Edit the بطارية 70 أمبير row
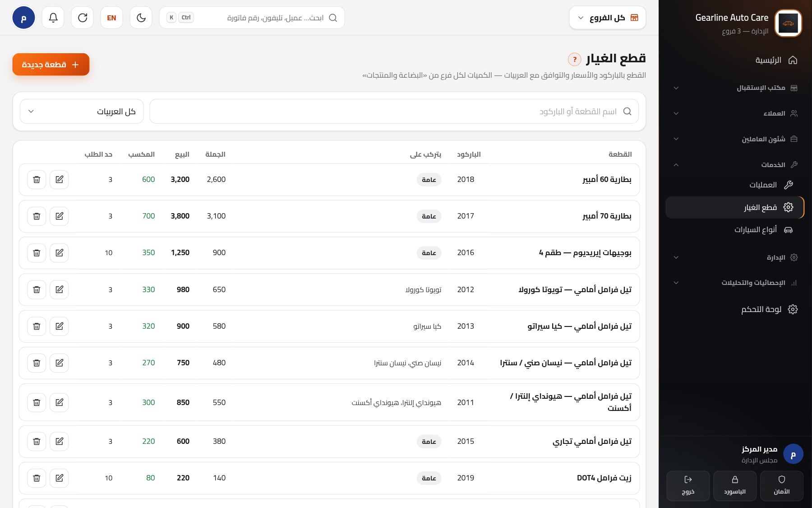The image size is (812, 508). click(60, 216)
